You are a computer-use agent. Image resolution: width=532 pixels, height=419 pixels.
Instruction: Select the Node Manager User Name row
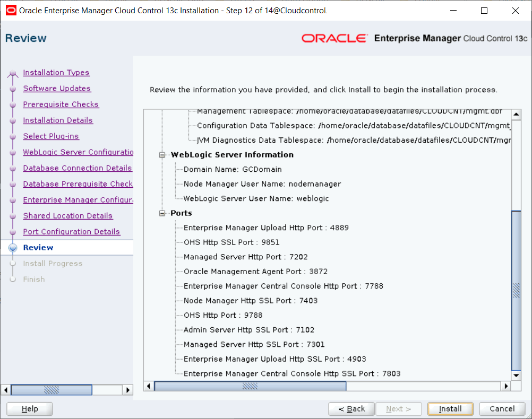coord(262,184)
